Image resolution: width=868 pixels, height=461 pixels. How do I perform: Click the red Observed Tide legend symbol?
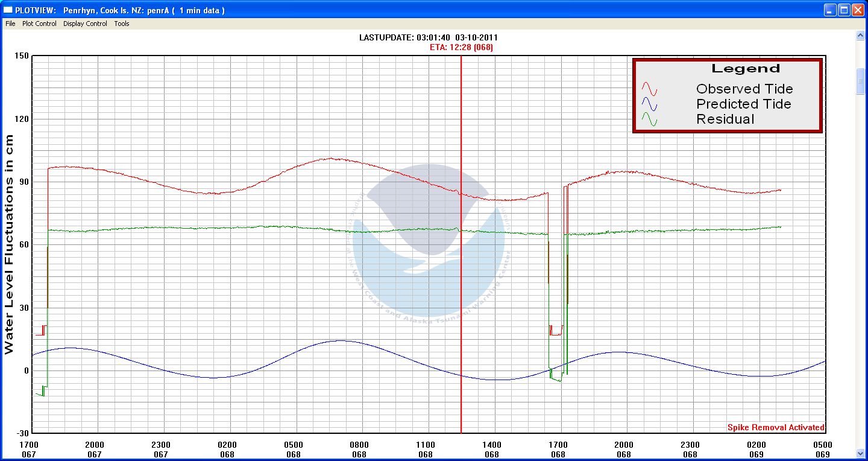(650, 89)
